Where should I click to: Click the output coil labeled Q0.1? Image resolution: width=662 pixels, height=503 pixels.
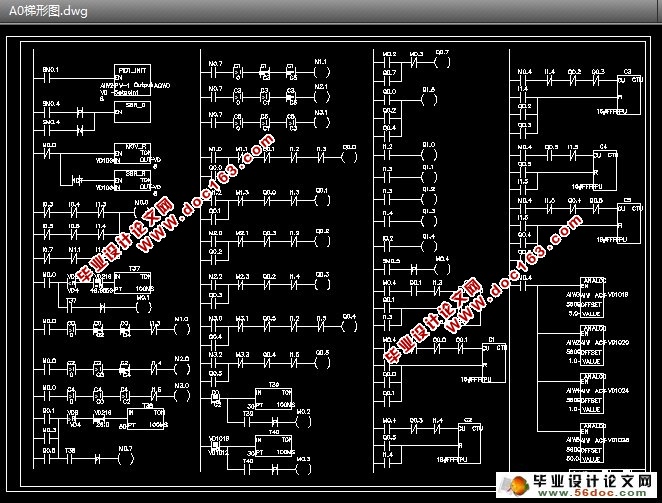pyautogui.click(x=322, y=200)
